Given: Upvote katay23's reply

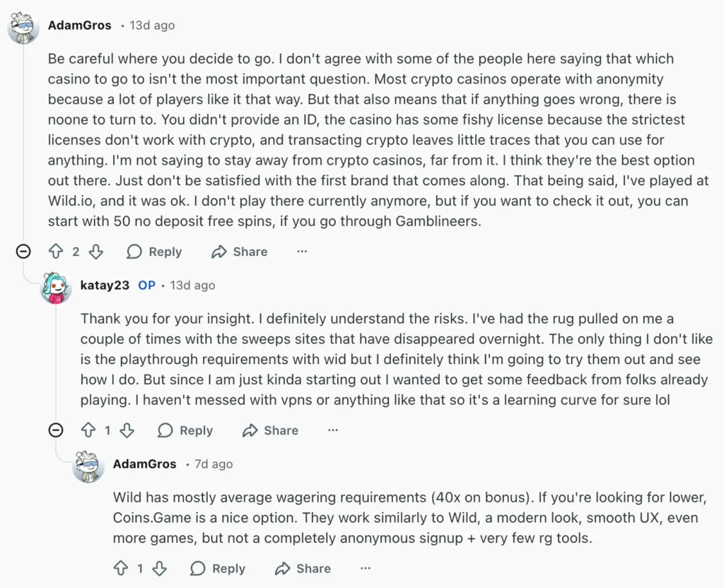Looking at the screenshot, I should pyautogui.click(x=88, y=430).
